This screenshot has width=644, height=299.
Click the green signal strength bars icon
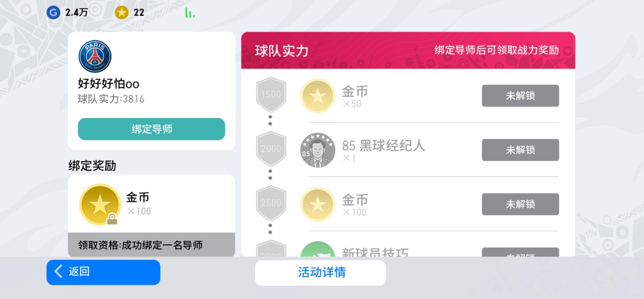click(x=190, y=13)
